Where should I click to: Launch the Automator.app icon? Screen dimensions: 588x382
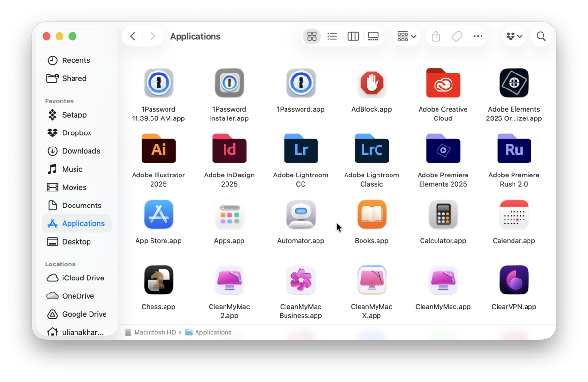click(301, 214)
